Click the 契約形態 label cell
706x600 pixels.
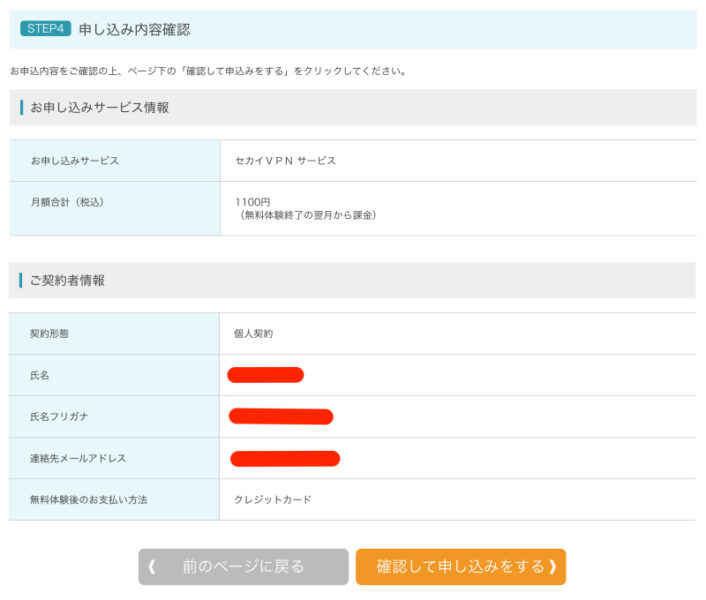51,334
